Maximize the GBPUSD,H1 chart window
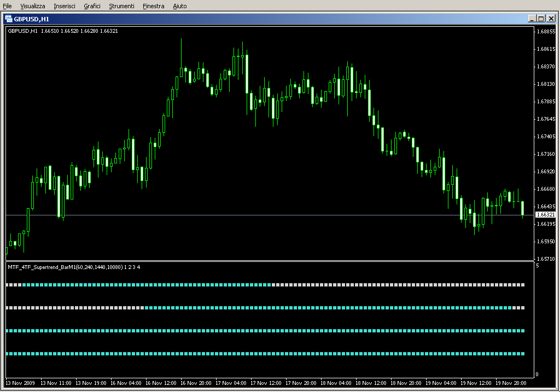 click(x=541, y=19)
